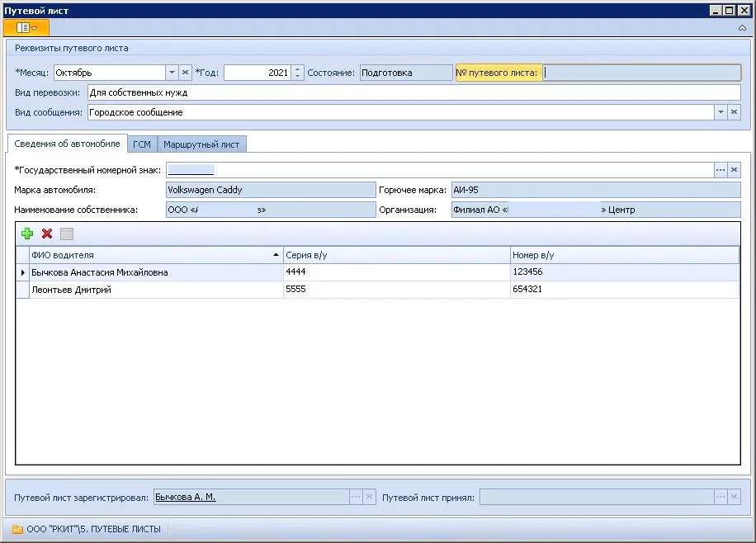Open the Маршрутный лист tab

click(x=201, y=144)
